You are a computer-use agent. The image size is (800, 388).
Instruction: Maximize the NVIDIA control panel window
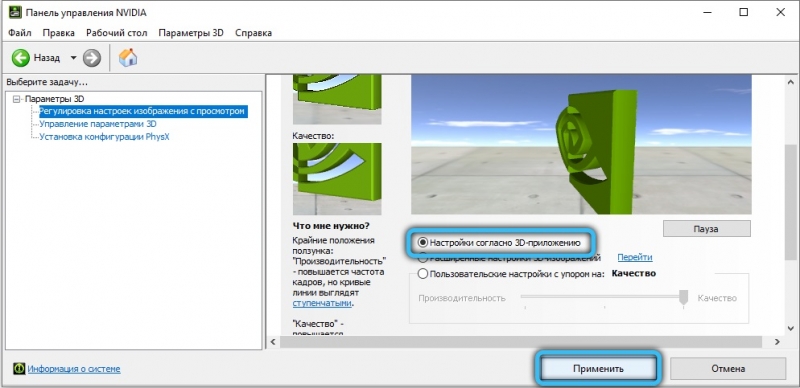click(744, 12)
